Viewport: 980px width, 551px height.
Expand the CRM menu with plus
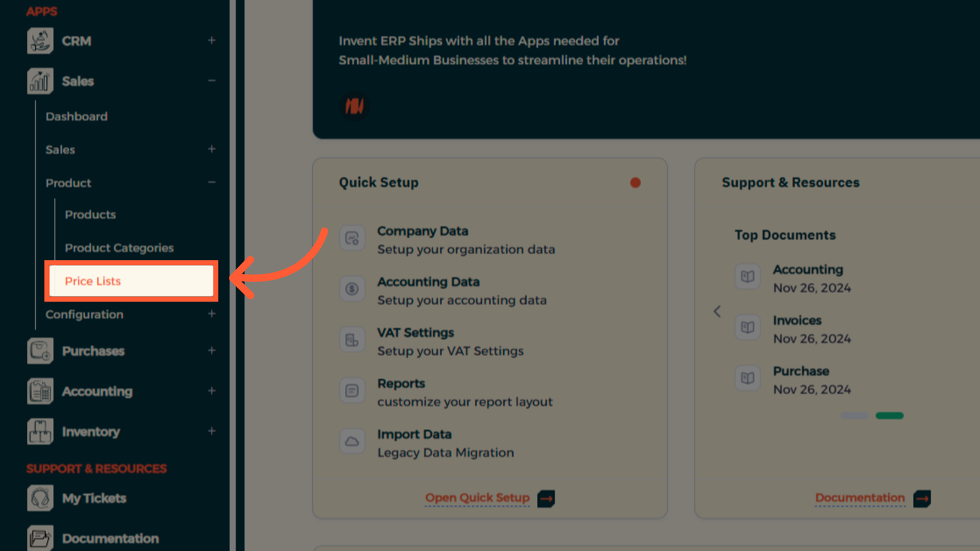coord(212,40)
